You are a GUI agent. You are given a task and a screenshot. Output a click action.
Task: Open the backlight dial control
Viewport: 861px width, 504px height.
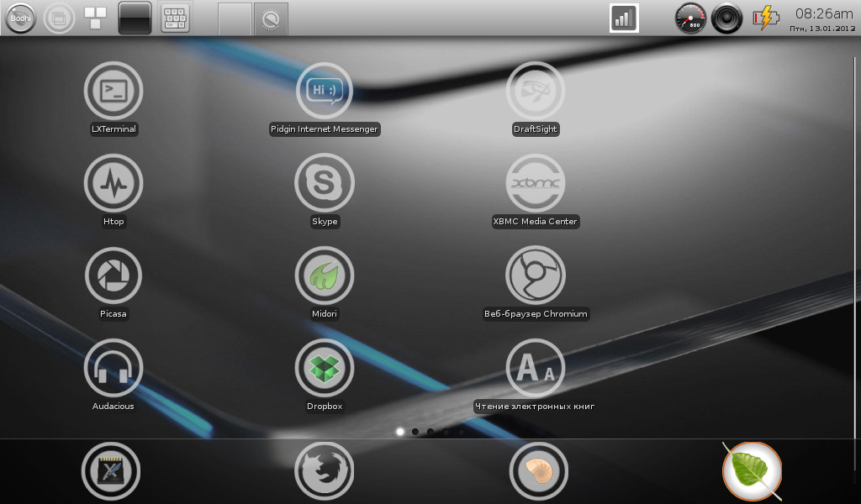[271, 19]
